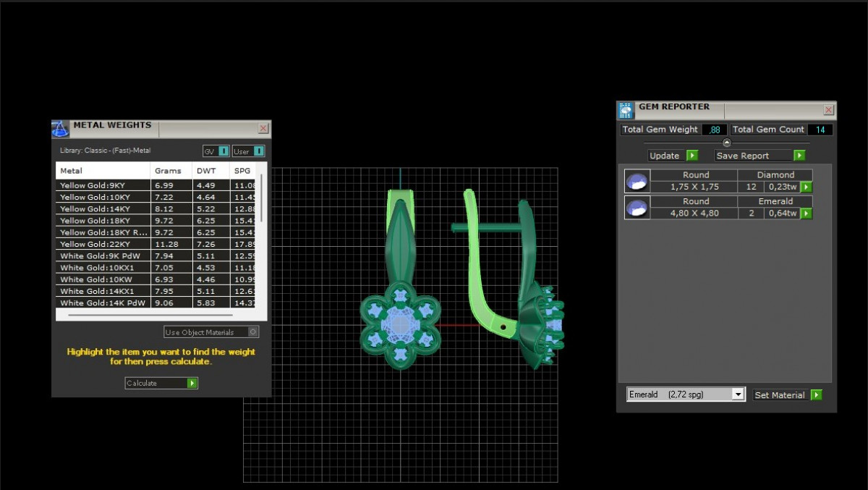
Task: Click the round Emerald gem thumbnail
Action: 637,208
